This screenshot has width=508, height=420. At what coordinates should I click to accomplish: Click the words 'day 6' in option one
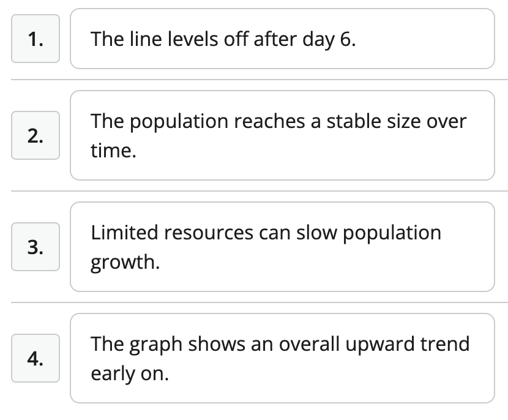[x=329, y=40]
